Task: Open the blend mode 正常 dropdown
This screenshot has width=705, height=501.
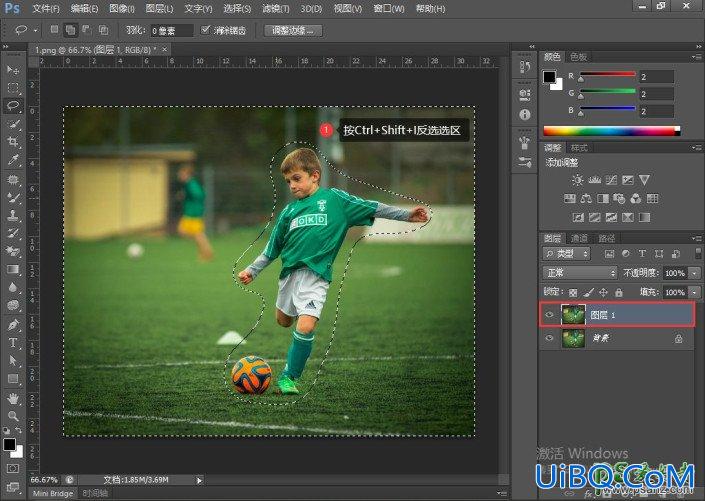Action: pyautogui.click(x=579, y=273)
